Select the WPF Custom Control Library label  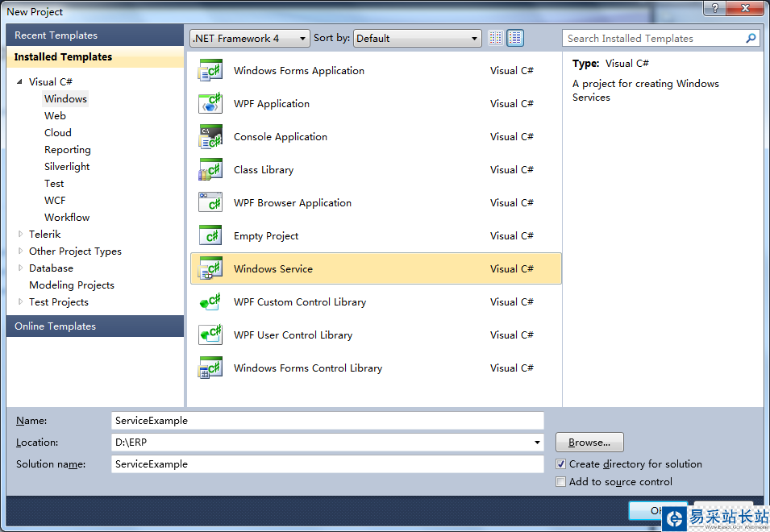click(x=300, y=301)
